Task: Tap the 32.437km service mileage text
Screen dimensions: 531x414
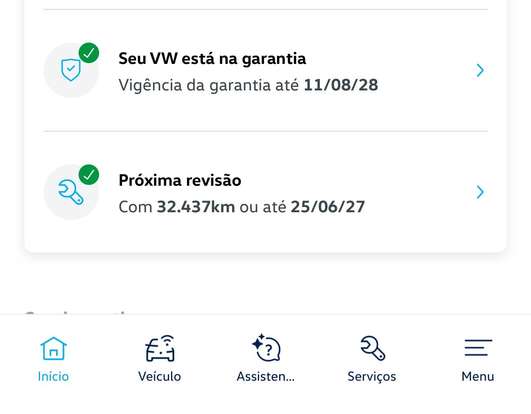Action: (196, 207)
